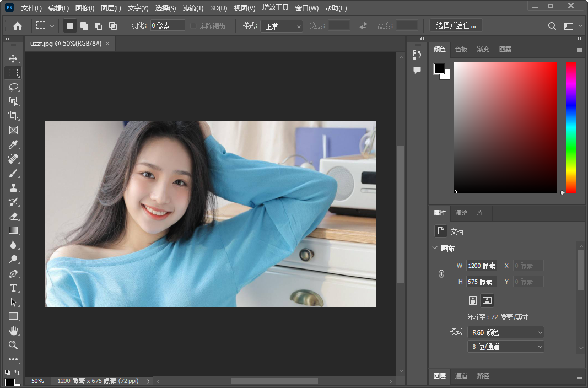Image resolution: width=588 pixels, height=388 pixels.
Task: Swap width and height arrows icon
Action: [363, 26]
